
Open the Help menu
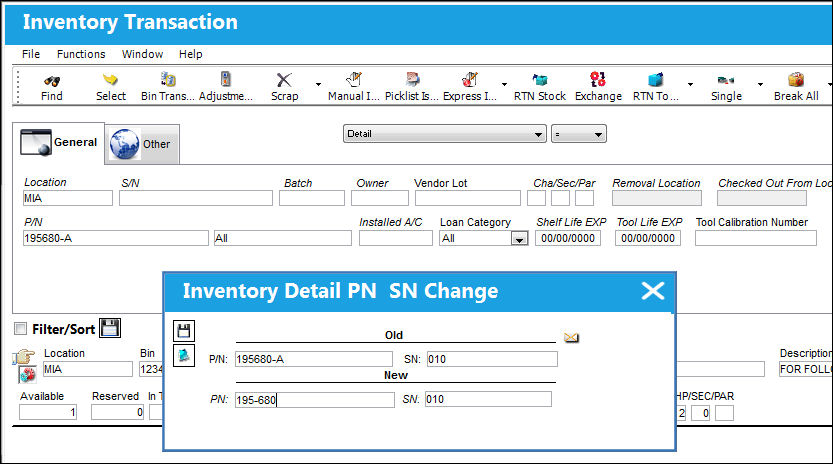coord(190,54)
